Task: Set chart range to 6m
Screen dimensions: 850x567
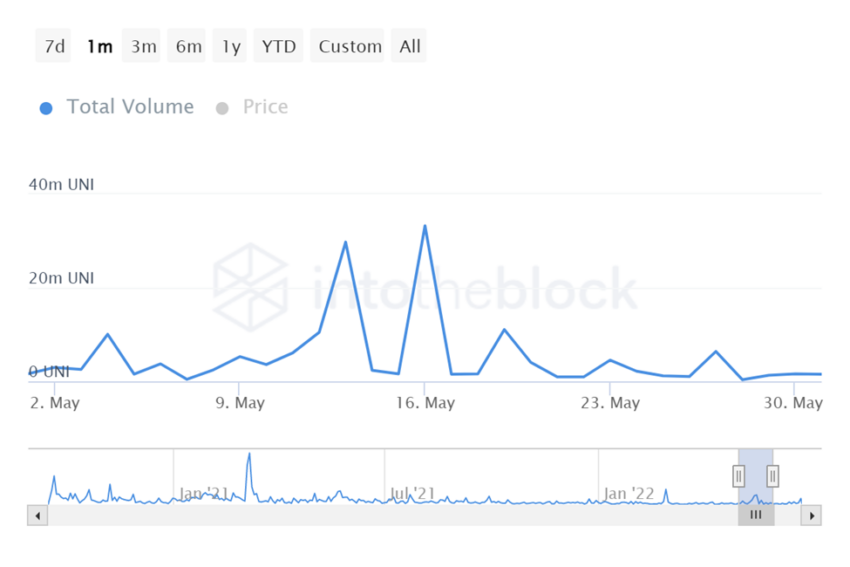Action: click(x=188, y=46)
